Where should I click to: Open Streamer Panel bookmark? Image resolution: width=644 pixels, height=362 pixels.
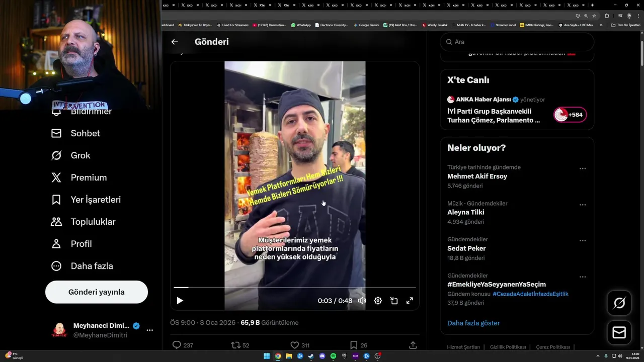(503, 25)
